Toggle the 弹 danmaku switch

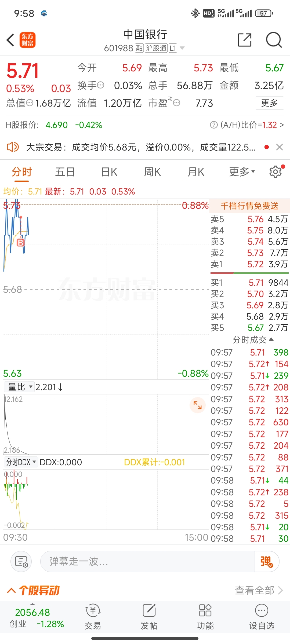coord(267,561)
